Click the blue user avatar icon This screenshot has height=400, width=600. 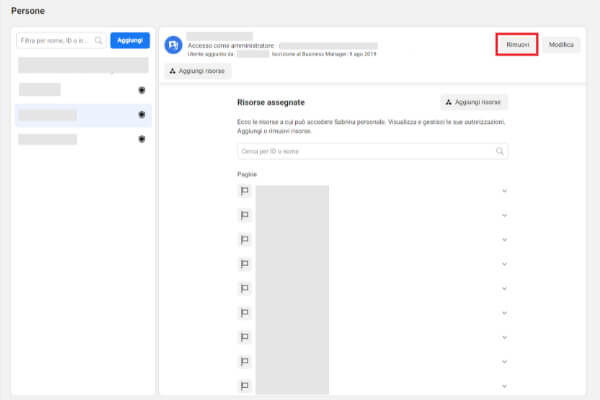coord(172,44)
